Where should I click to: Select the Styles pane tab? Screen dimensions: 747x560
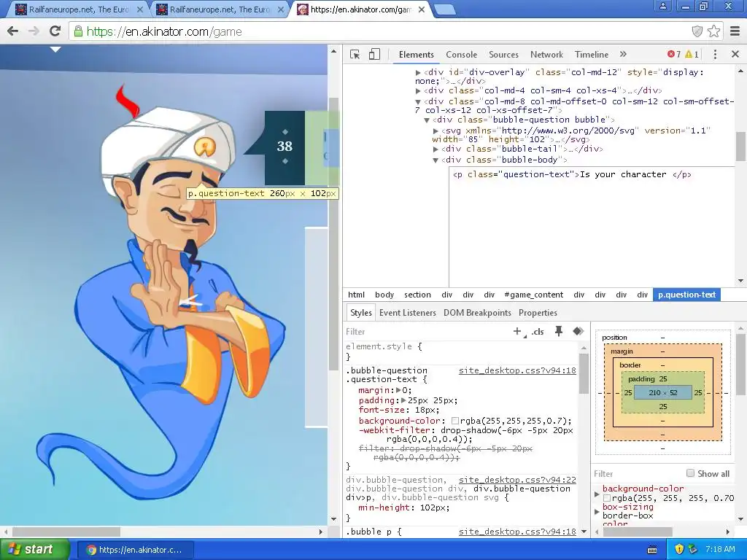pyautogui.click(x=360, y=313)
